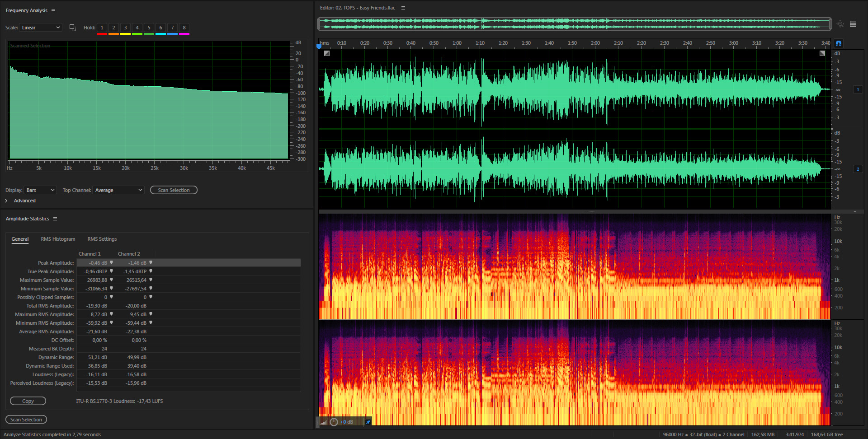Viewport: 868px width, 439px height.
Task: Click Scan Selection in Frequency Analysis
Action: click(x=174, y=190)
